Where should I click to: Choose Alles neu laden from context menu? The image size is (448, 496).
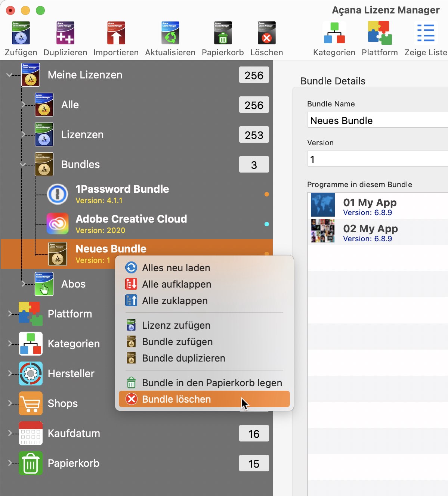pos(204,268)
